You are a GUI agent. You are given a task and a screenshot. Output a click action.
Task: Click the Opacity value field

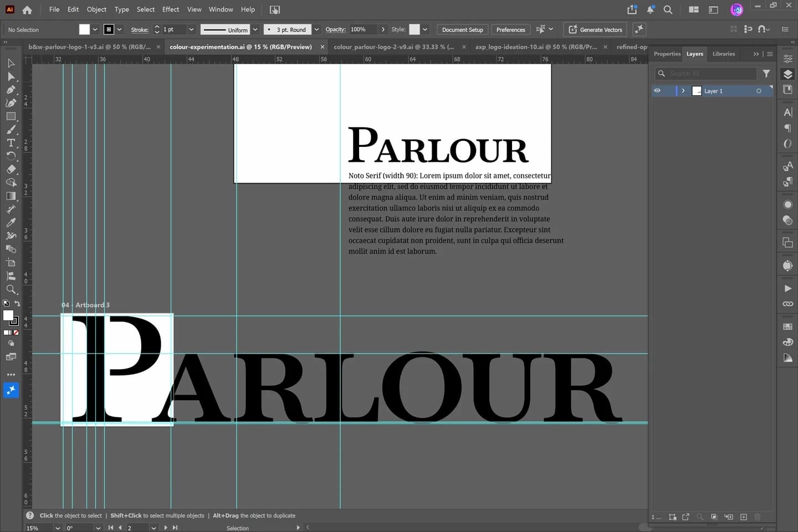coord(364,29)
